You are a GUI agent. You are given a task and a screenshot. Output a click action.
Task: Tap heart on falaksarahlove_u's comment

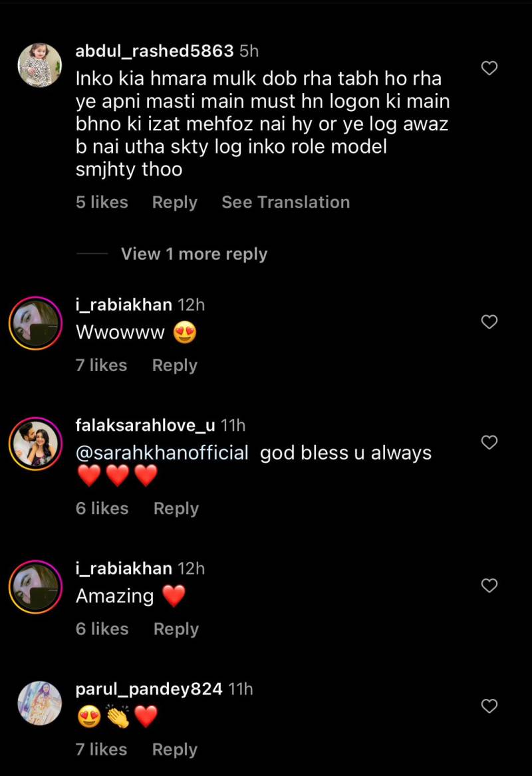[489, 442]
